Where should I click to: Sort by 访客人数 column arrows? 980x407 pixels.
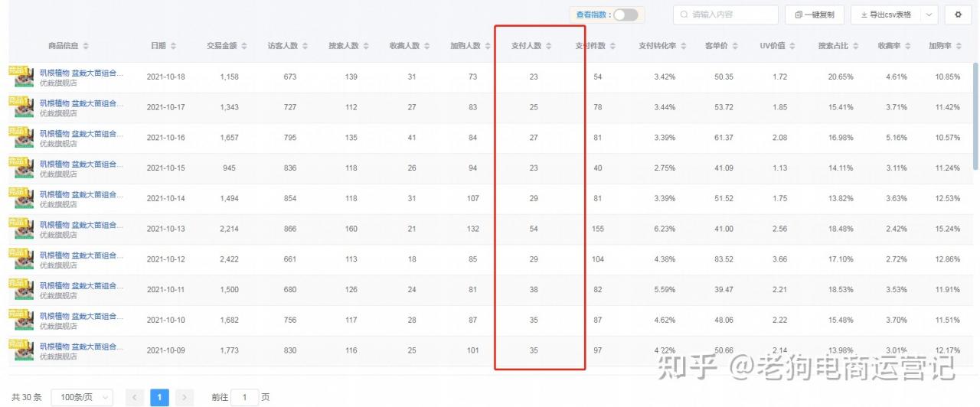point(305,46)
